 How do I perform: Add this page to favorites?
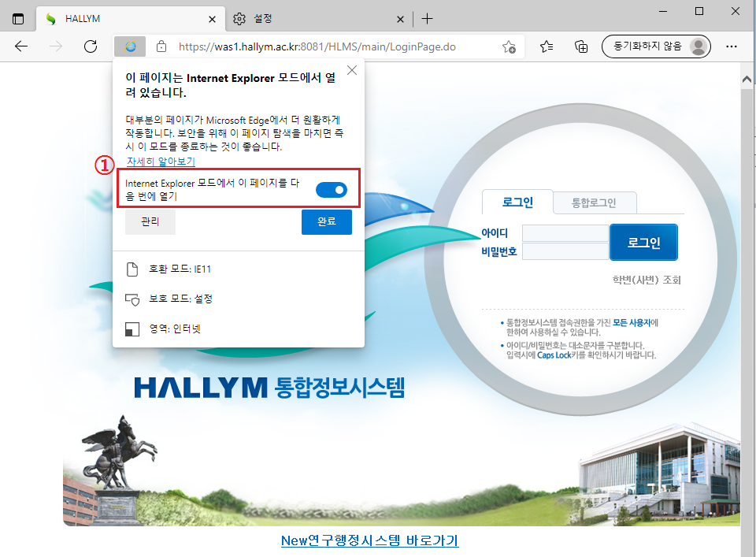click(510, 46)
